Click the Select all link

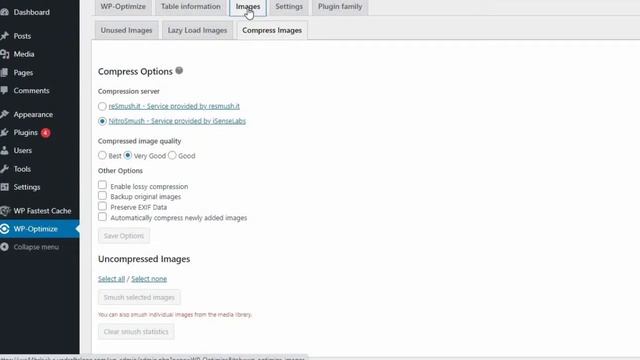tap(111, 279)
